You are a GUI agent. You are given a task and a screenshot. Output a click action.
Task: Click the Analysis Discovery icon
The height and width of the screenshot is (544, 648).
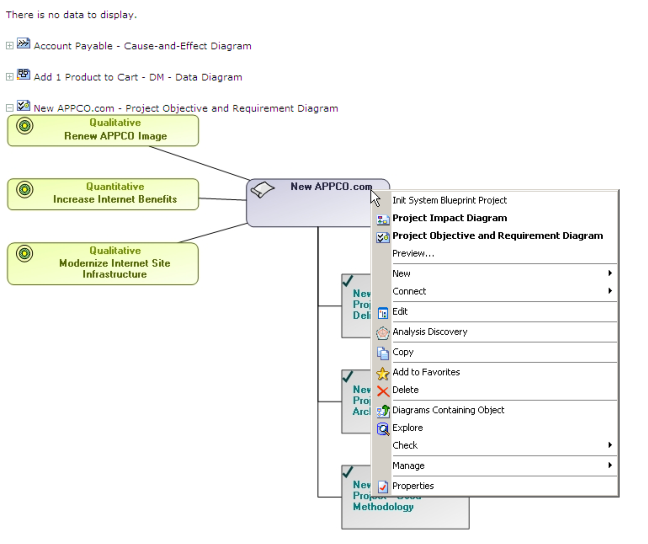(382, 332)
